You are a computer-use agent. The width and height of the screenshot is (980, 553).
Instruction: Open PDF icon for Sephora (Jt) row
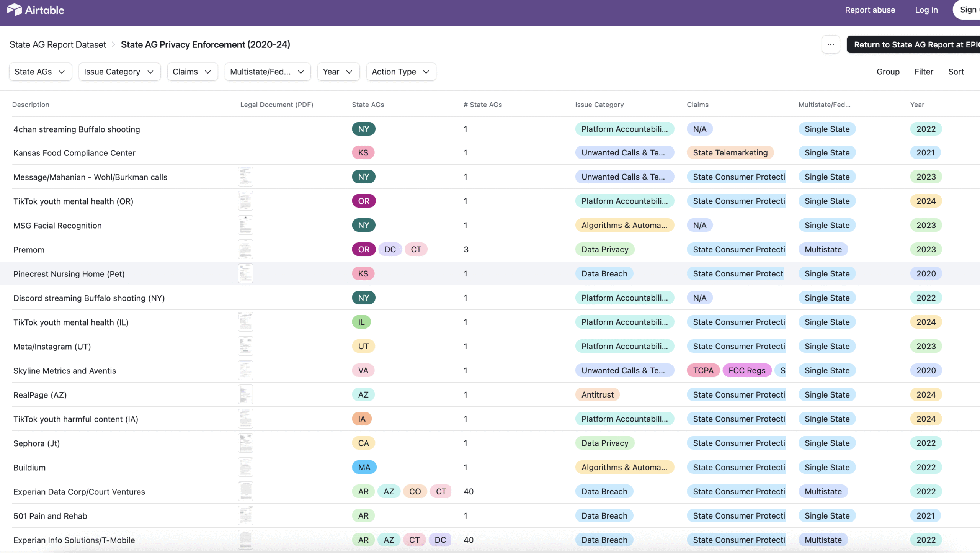pos(245,443)
